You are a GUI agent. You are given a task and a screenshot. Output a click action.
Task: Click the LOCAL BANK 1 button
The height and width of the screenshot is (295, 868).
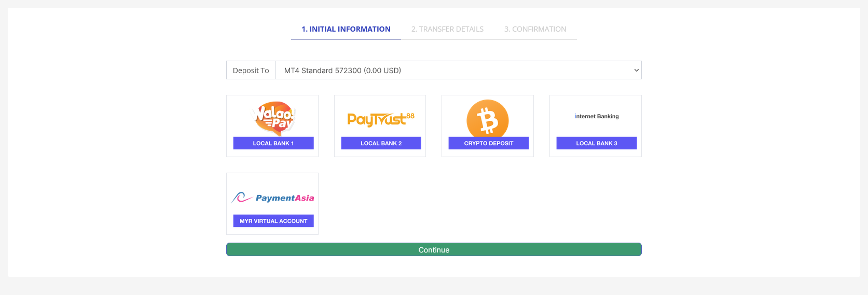pos(273,143)
